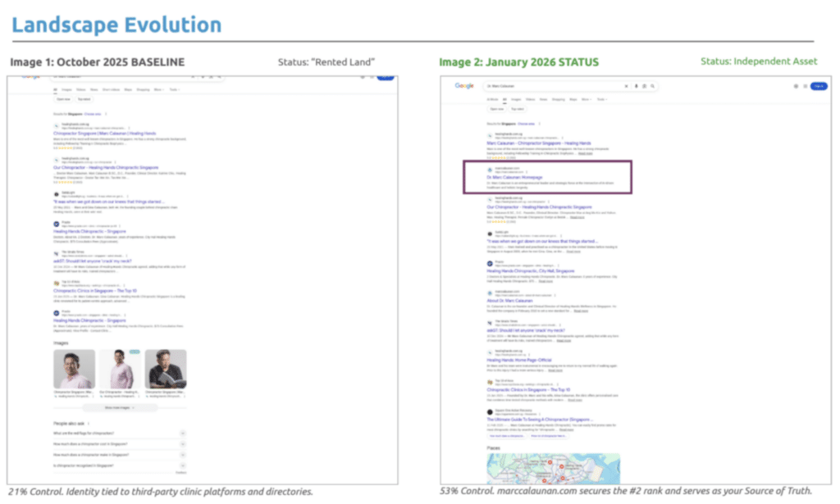The image size is (840, 504).
Task: Click first image thumbnail, man in pink shirt
Action: point(74,369)
